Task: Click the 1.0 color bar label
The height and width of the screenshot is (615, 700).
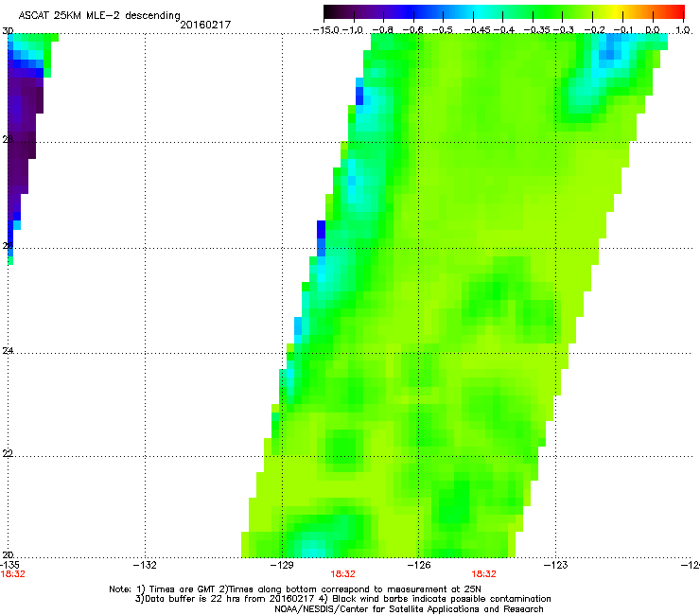Action: pyautogui.click(x=683, y=30)
